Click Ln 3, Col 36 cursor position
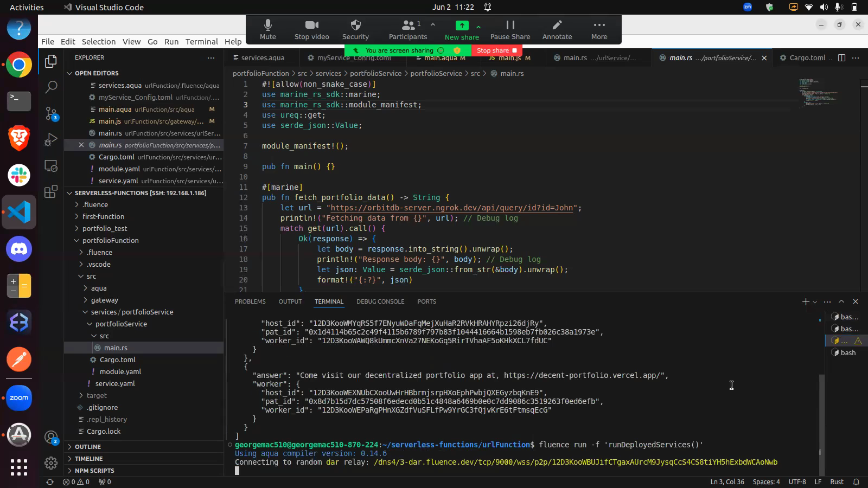This screenshot has height=488, width=868. click(x=727, y=481)
